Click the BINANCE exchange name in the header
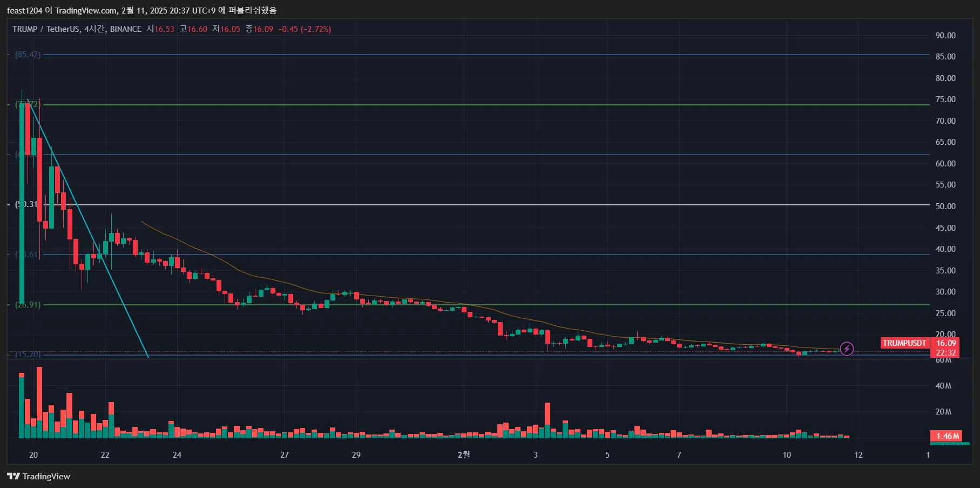Viewport: 980px width, 488px height. [x=126, y=29]
